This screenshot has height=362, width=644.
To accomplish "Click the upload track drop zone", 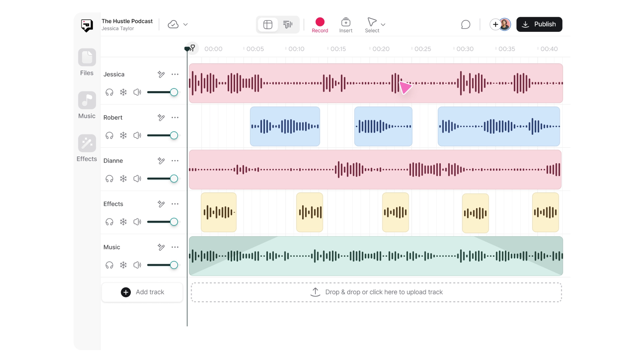I will click(376, 292).
